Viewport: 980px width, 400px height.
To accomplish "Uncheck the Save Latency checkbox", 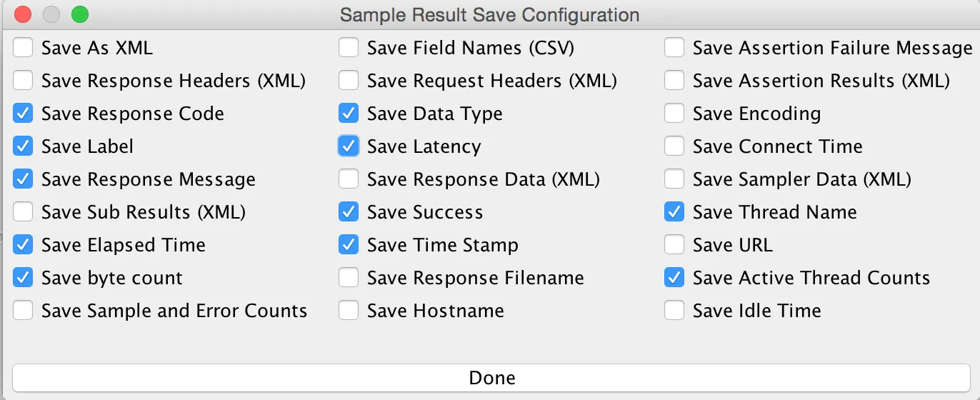I will click(x=349, y=146).
